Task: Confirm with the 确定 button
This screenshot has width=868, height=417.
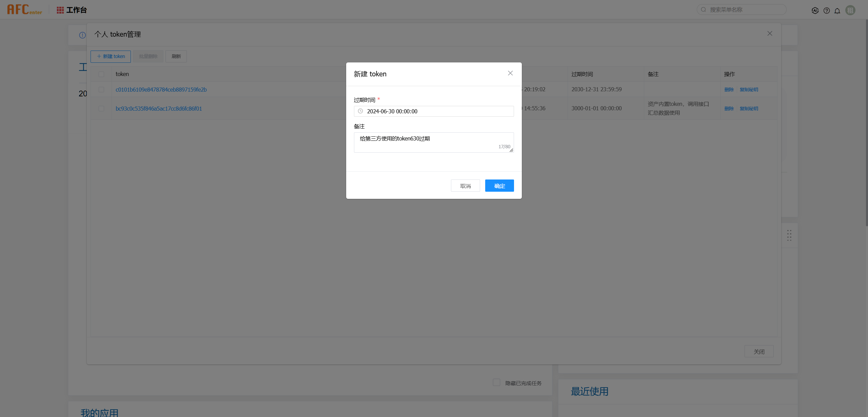Action: click(x=499, y=186)
